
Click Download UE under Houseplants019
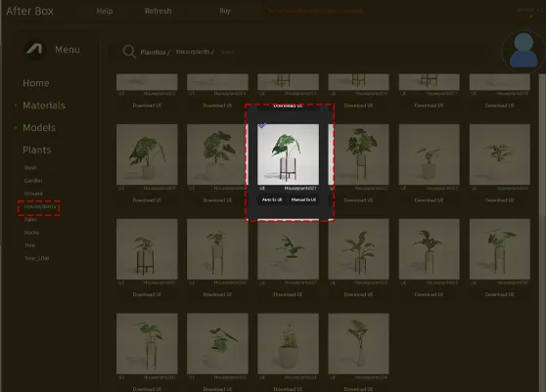pyautogui.click(x=147, y=200)
